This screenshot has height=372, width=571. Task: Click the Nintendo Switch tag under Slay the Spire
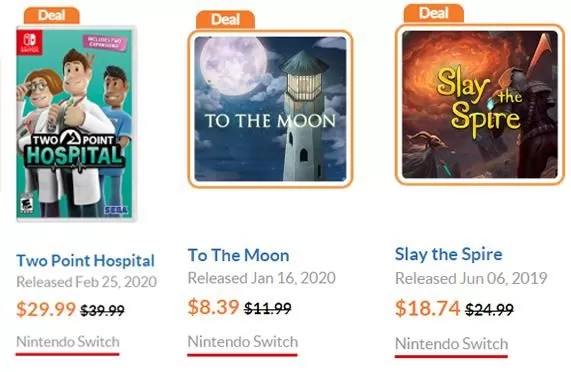451,344
